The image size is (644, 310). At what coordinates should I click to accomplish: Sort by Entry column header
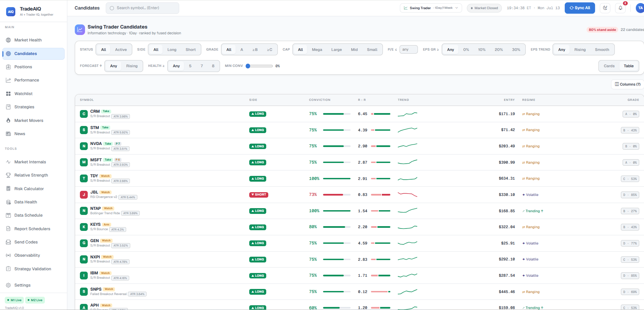click(x=509, y=100)
